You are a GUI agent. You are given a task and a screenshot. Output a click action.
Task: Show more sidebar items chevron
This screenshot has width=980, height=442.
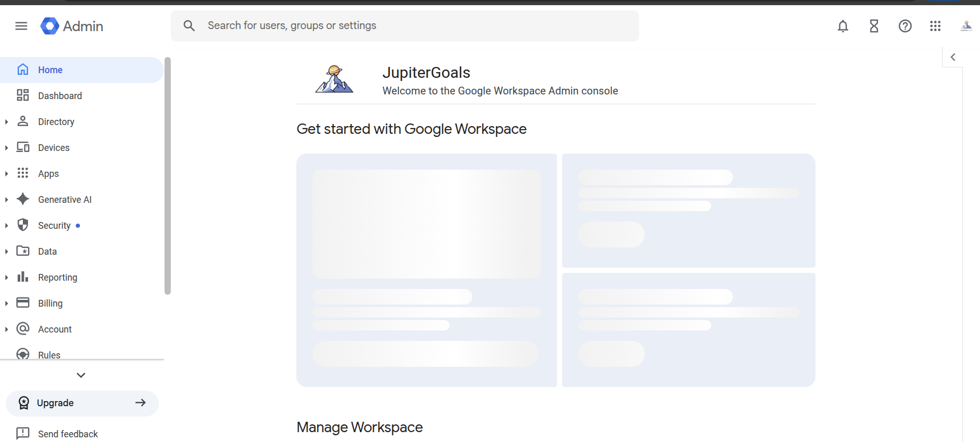[x=81, y=375]
